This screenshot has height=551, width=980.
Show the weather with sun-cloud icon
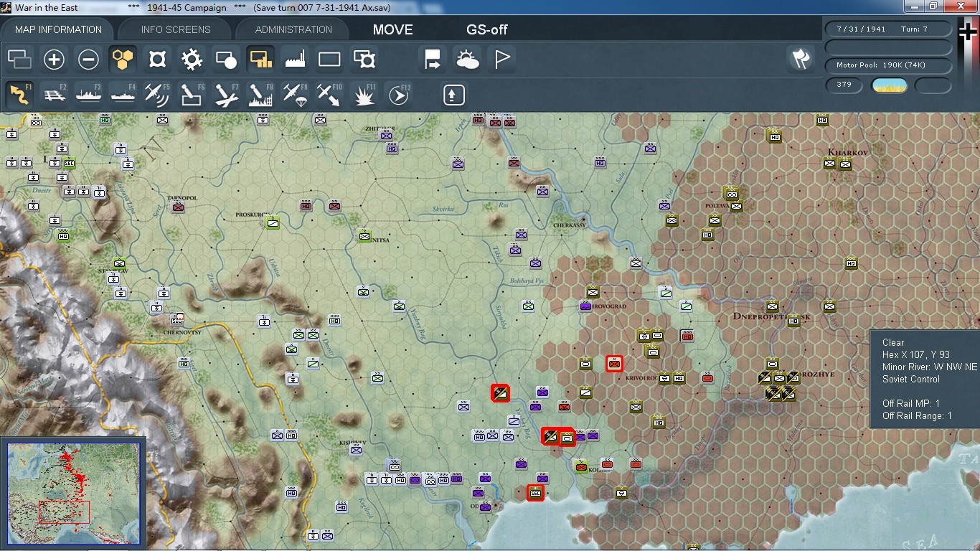[x=467, y=59]
